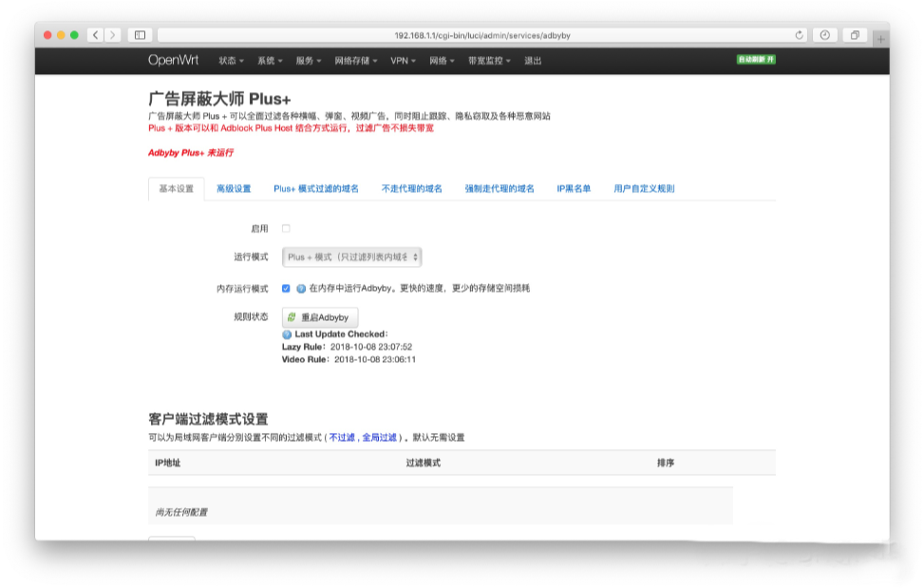Switch to the IP黑名单 tab
This screenshot has width=924, height=588.
point(574,189)
